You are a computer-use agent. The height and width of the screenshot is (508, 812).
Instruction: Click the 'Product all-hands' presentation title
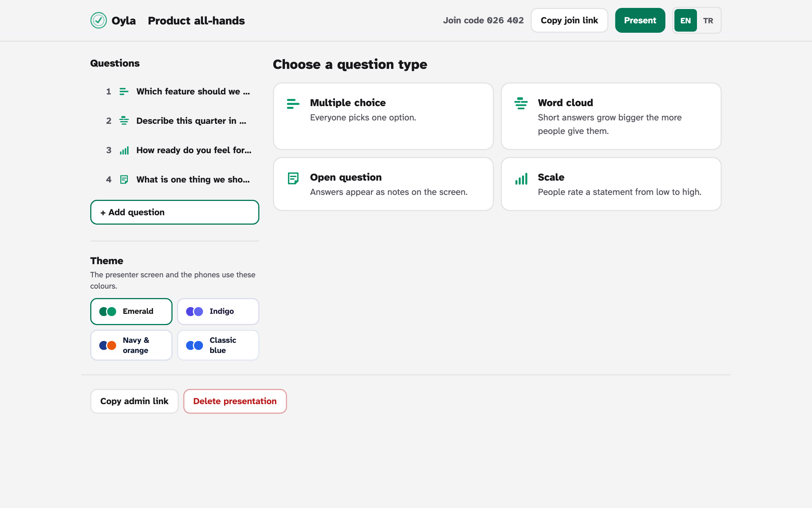(196, 21)
